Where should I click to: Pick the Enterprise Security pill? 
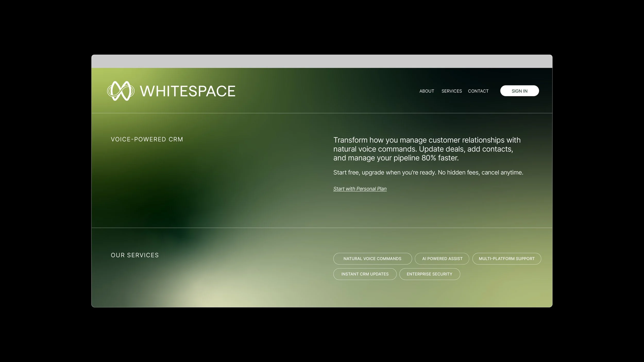tap(429, 274)
